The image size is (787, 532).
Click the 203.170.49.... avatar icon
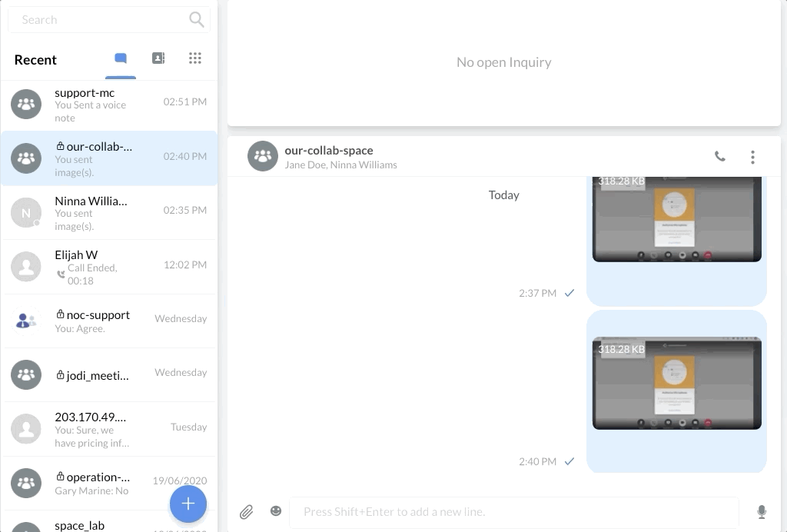(x=26, y=429)
